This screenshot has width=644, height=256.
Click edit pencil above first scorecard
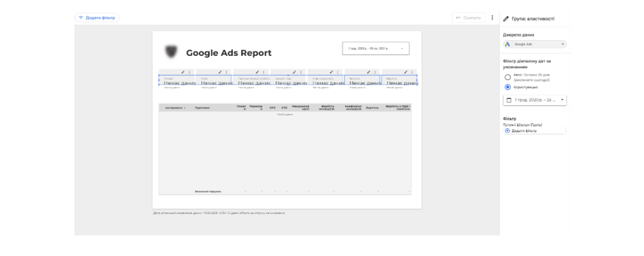tap(182, 72)
